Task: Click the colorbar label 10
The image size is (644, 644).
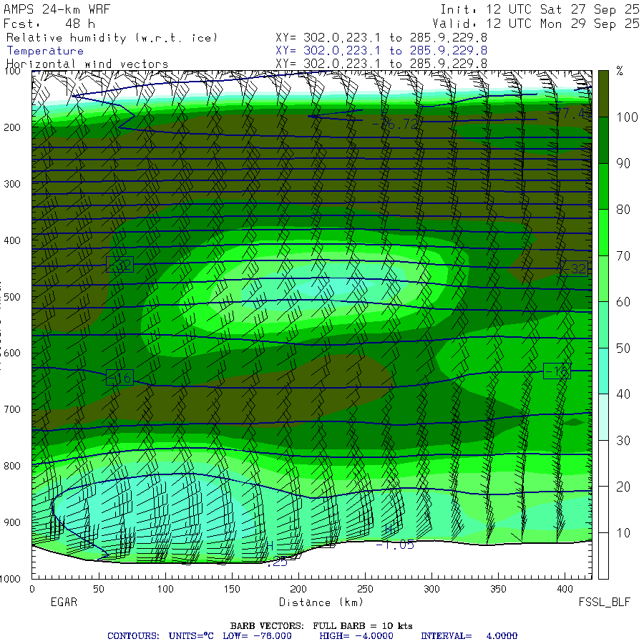Action: click(x=623, y=533)
